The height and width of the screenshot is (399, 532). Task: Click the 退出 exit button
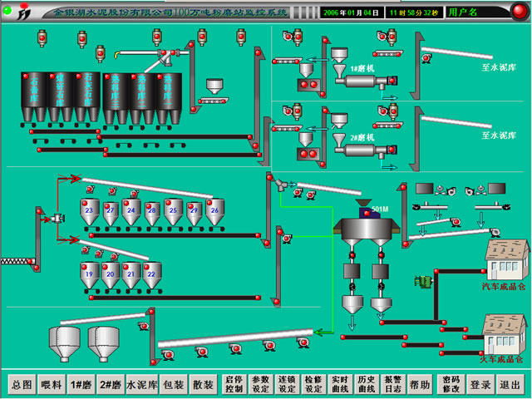click(507, 385)
